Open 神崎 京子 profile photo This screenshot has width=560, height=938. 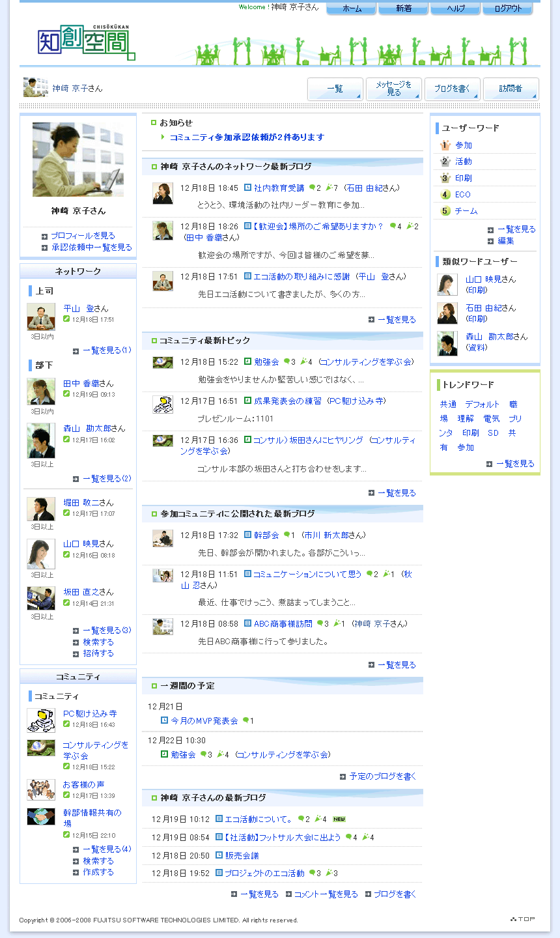(78, 160)
